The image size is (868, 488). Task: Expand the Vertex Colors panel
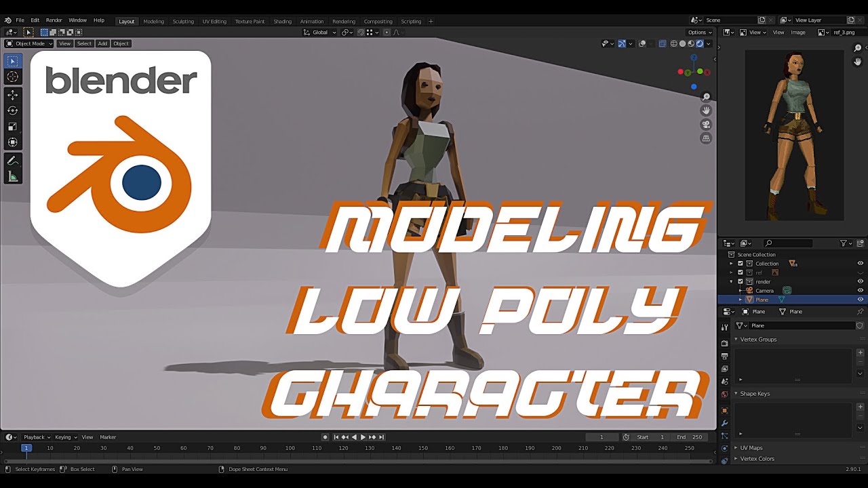[x=757, y=459]
